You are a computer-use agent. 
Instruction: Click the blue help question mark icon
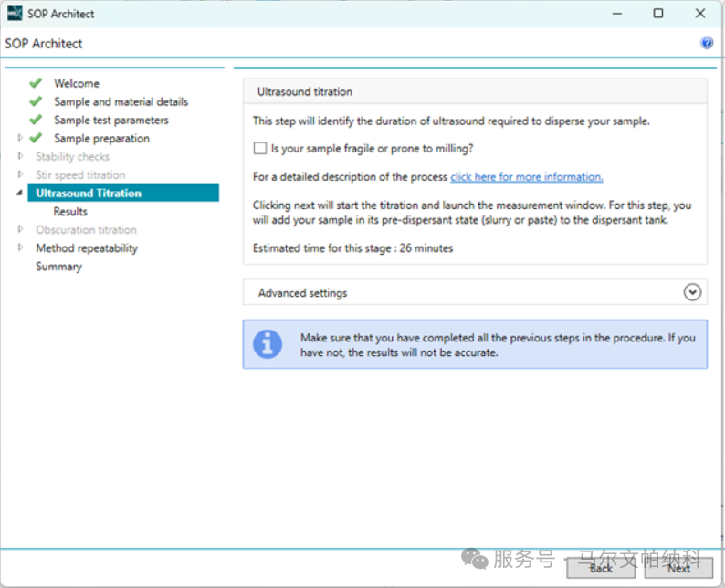coord(706,43)
